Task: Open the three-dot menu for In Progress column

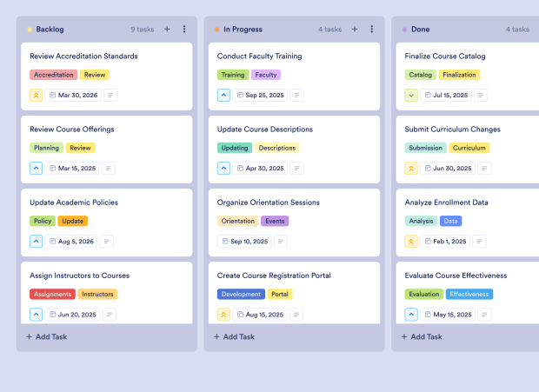Action: [372, 29]
